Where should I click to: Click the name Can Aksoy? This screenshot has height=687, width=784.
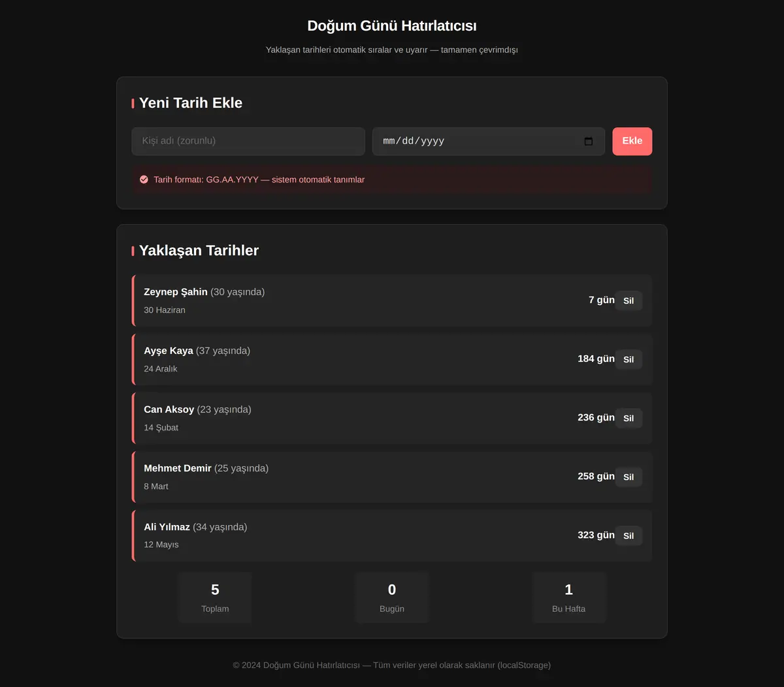(169, 409)
